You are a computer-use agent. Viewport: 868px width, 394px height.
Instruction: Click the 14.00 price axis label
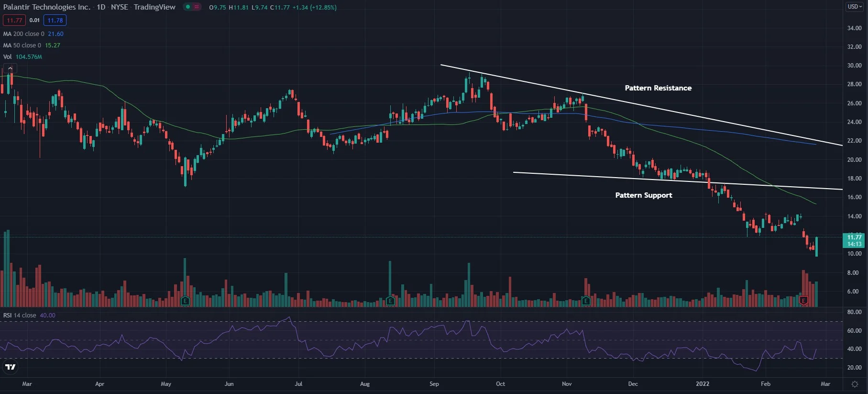(x=854, y=216)
